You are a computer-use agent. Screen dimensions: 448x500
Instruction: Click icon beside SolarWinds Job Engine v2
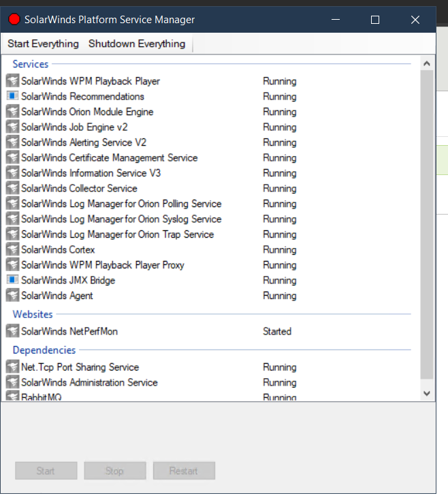pyautogui.click(x=12, y=127)
